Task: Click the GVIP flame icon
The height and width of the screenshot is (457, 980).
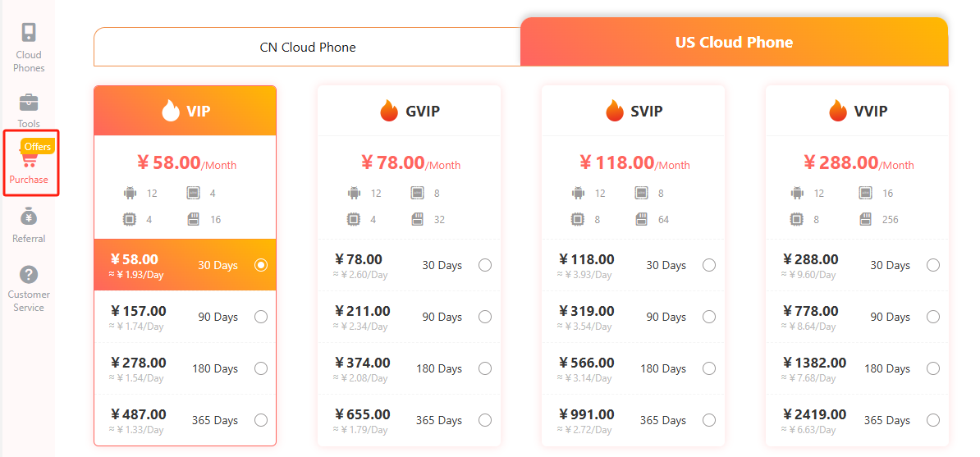Action: click(389, 112)
